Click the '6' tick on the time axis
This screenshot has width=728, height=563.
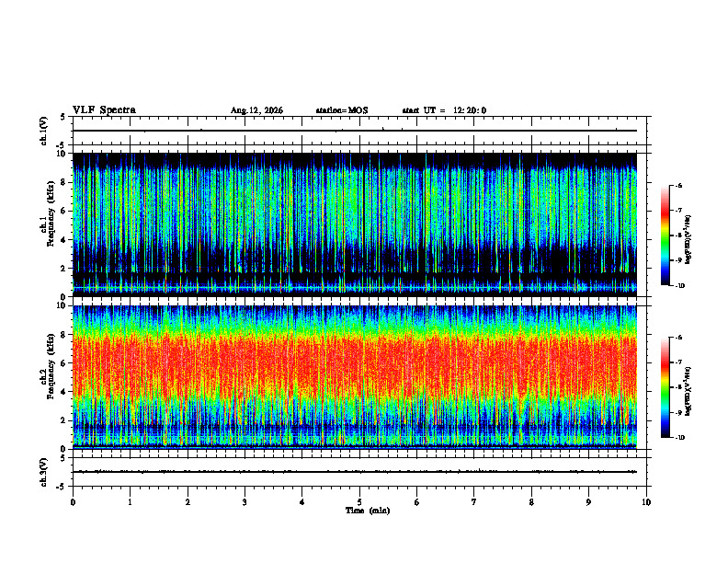[x=417, y=502]
